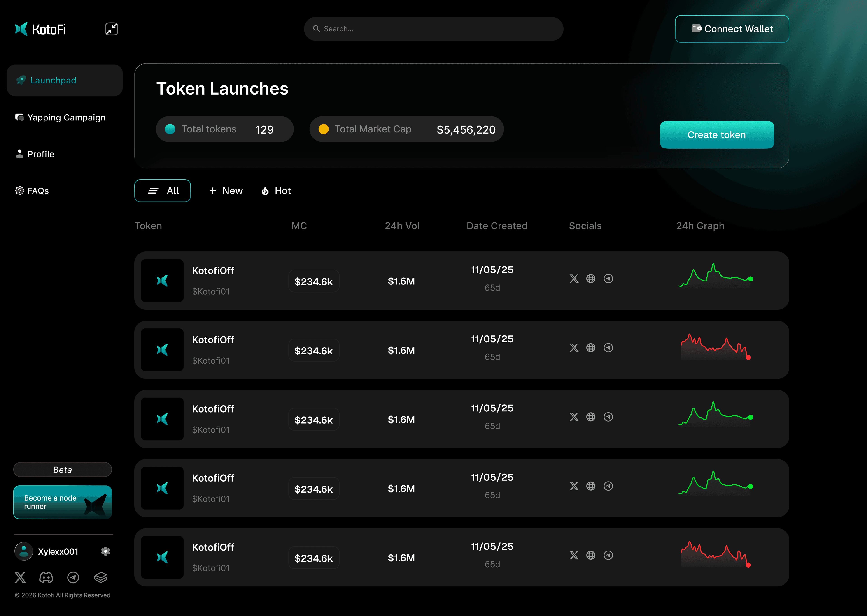Viewport: 867px width, 616px height.
Task: Open the Yapping Campaign menu item
Action: [61, 118]
